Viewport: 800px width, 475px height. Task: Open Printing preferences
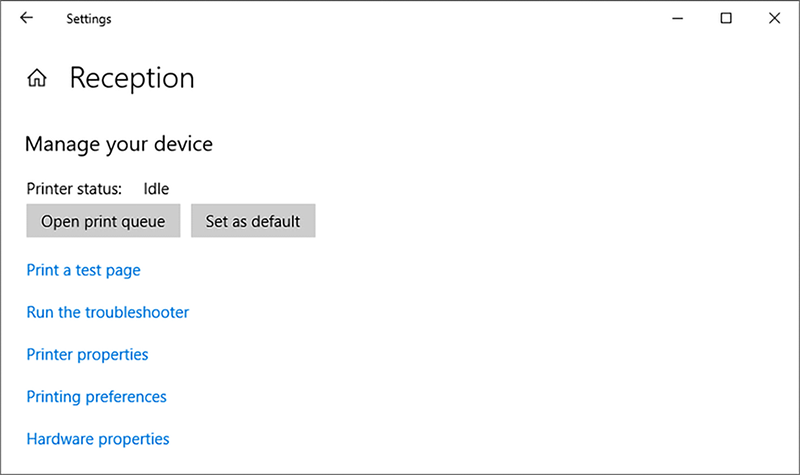pos(96,397)
